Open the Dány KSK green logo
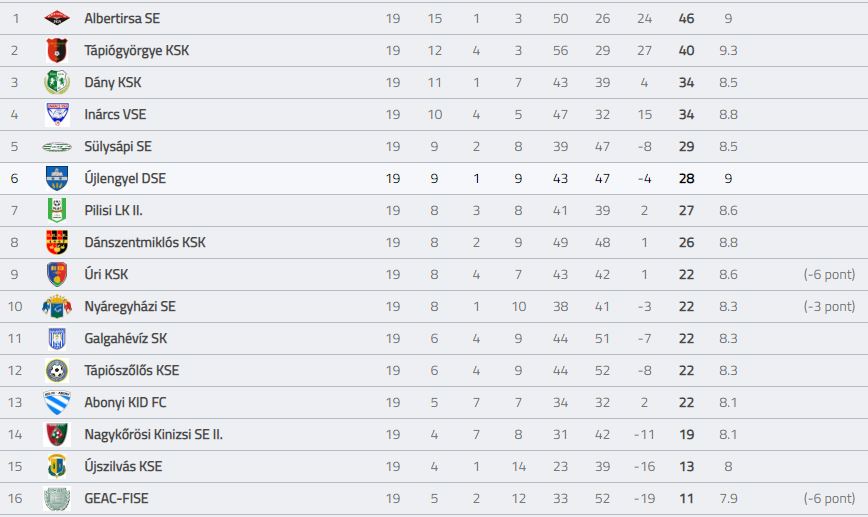Image resolution: width=868 pixels, height=517 pixels. pos(57,82)
